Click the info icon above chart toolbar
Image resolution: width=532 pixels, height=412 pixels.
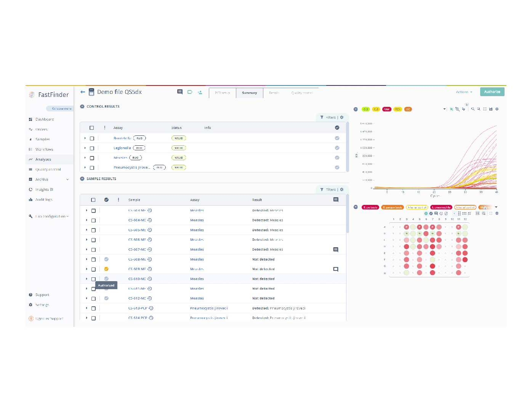(x=467, y=104)
